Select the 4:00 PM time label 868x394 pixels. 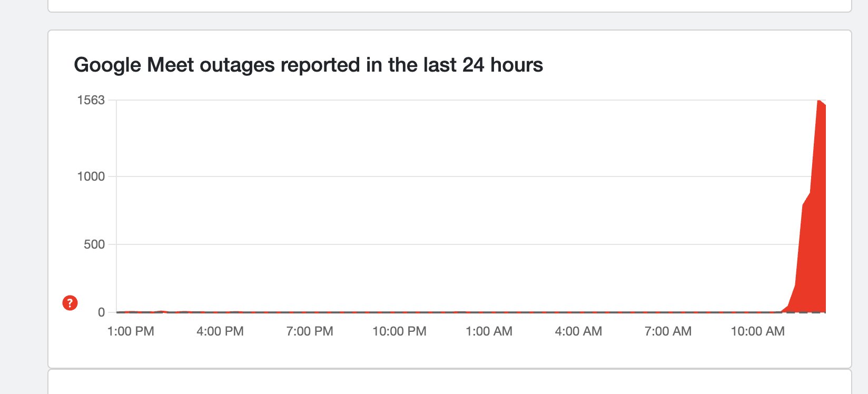click(220, 331)
